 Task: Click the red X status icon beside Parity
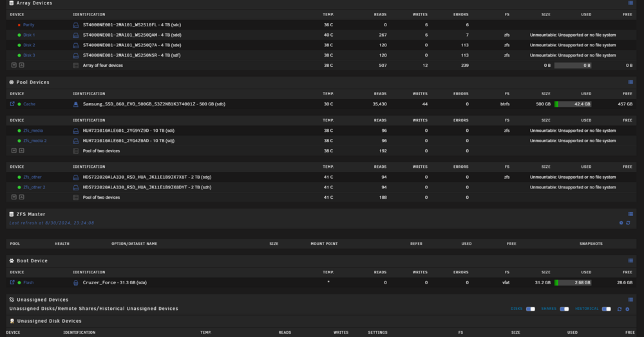coord(19,25)
